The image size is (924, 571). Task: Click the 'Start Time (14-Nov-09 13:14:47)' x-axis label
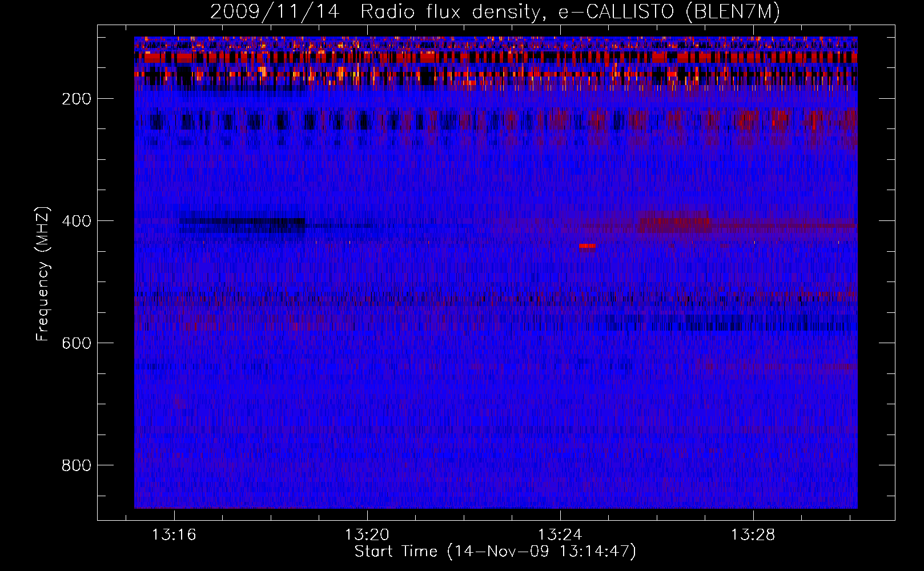pyautogui.click(x=495, y=552)
